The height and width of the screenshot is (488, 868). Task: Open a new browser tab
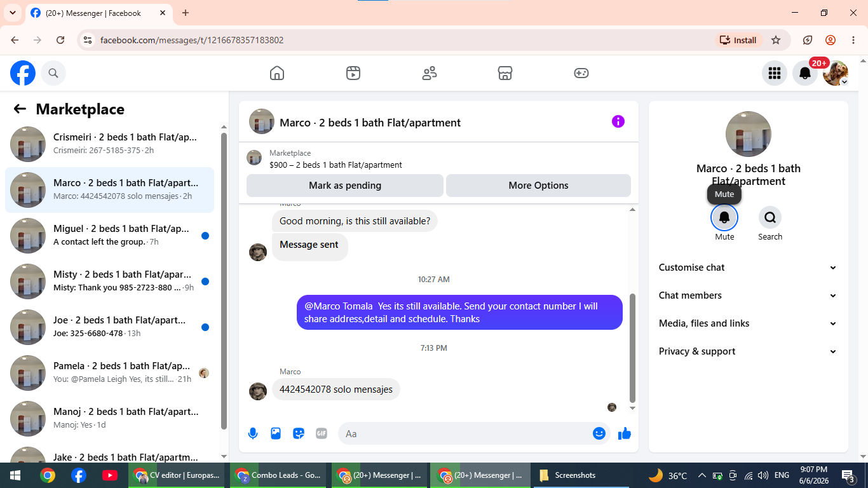pos(186,13)
